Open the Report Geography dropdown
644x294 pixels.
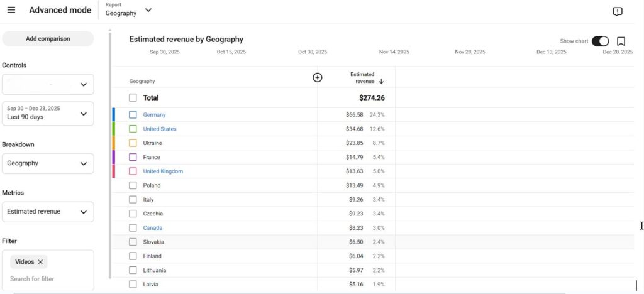click(128, 10)
